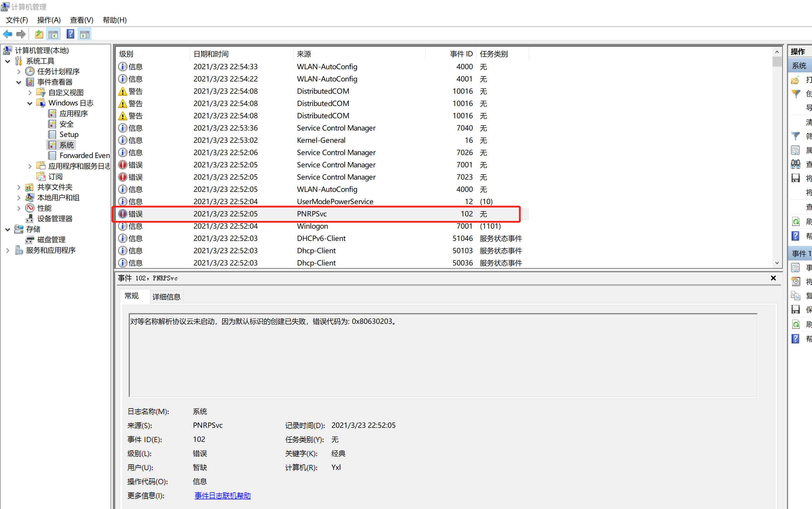Expand 服务和应用程序 node
The width and height of the screenshot is (812, 509).
point(7,251)
